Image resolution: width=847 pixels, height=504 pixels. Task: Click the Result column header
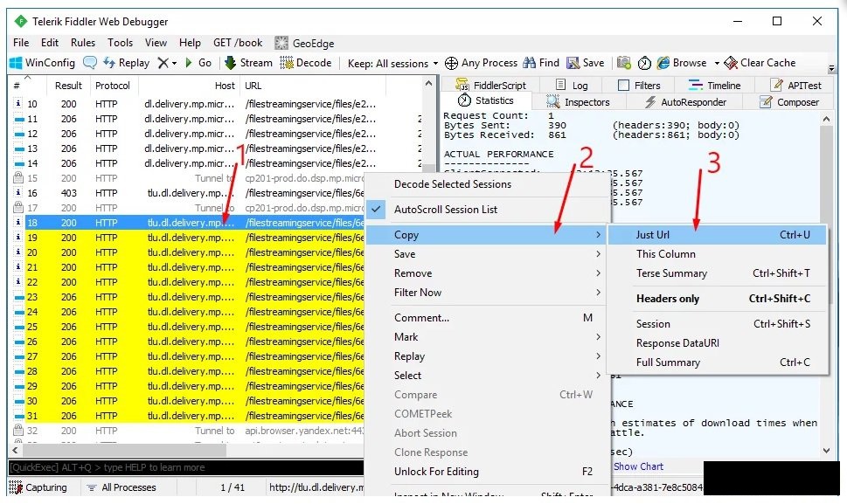point(68,86)
